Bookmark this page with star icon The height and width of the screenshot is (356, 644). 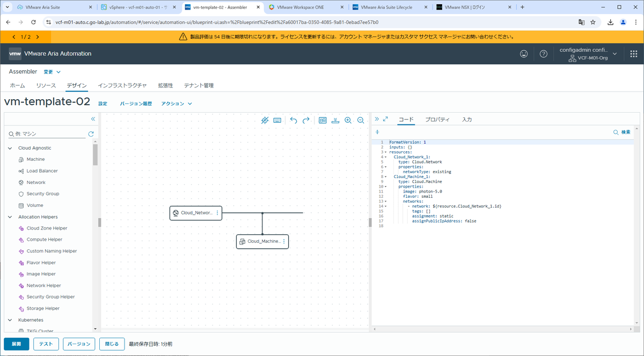593,23
